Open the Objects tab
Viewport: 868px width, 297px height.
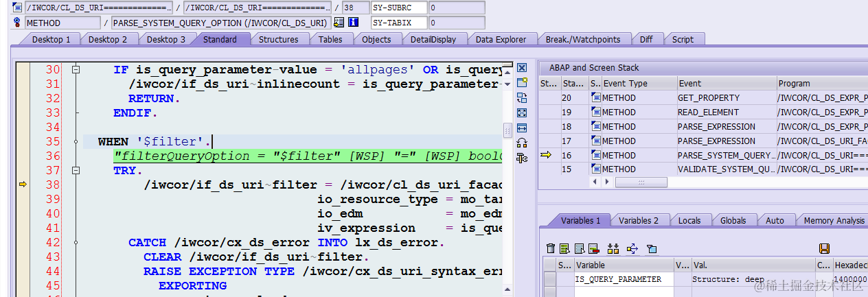(376, 39)
